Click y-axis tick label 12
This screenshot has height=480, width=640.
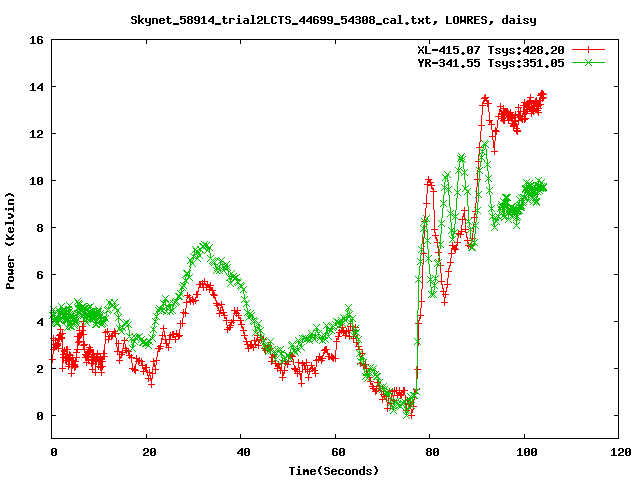point(36,134)
